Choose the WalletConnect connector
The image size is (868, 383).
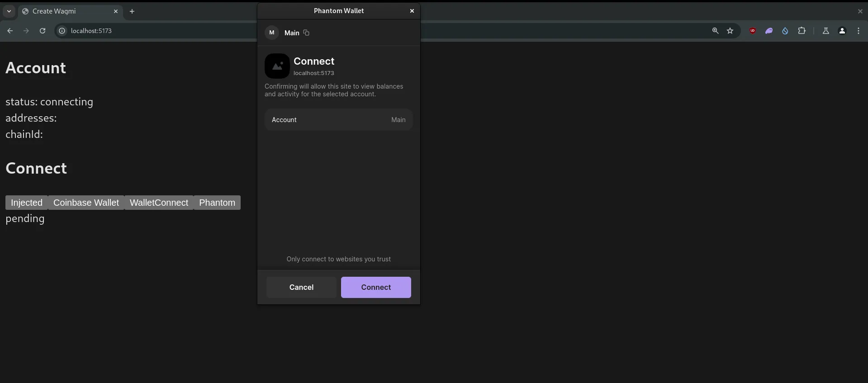pyautogui.click(x=159, y=203)
